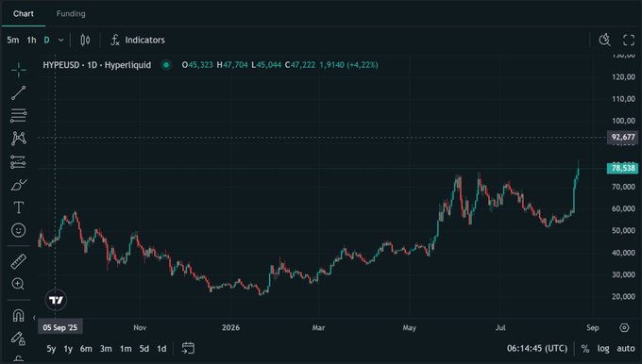Select the 1h timeframe
642x364 pixels.
click(x=31, y=40)
